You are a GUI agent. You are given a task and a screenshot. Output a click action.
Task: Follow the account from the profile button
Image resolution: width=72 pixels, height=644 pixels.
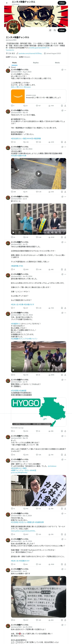[62, 30]
